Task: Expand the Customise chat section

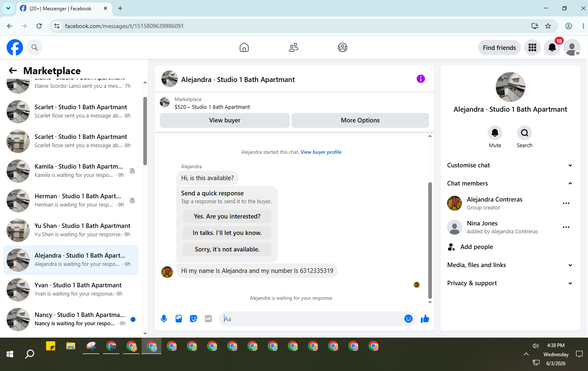Action: pyautogui.click(x=510, y=165)
